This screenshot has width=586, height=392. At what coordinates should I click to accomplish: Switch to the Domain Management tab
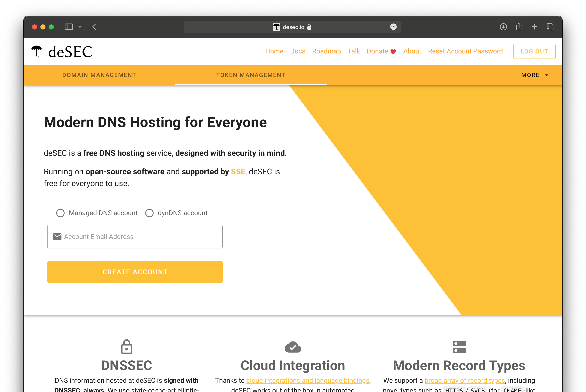coord(99,75)
